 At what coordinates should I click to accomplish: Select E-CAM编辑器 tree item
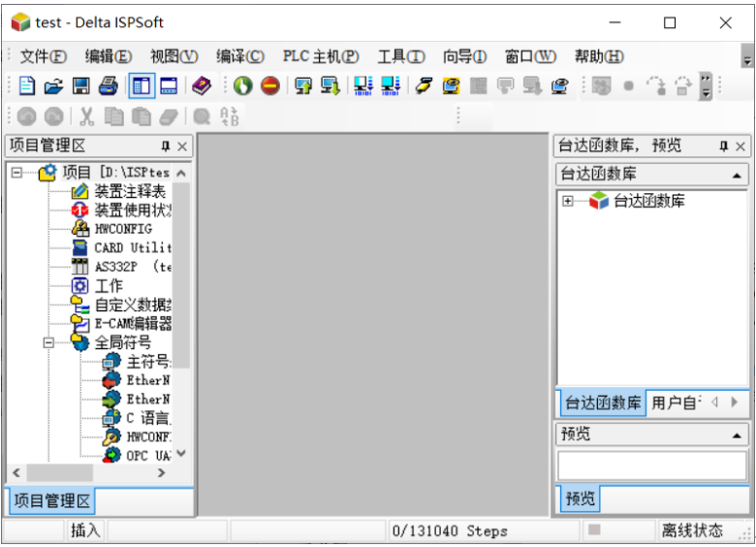pos(133,324)
